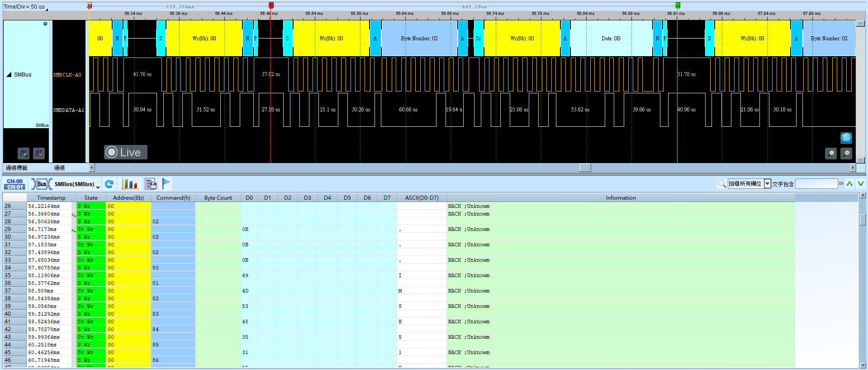Select the green A cursor marker
Viewport: 868px width, 370px height.
[x=678, y=5]
